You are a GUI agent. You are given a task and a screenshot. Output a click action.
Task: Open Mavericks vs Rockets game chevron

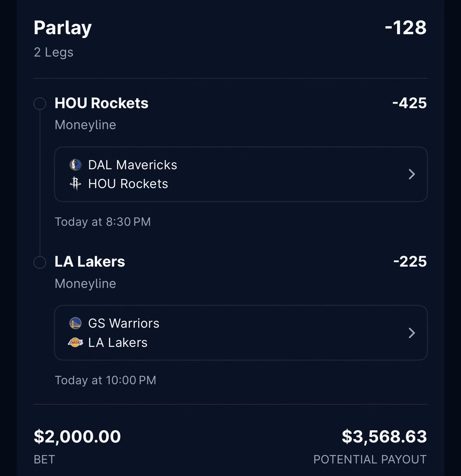[x=412, y=174]
